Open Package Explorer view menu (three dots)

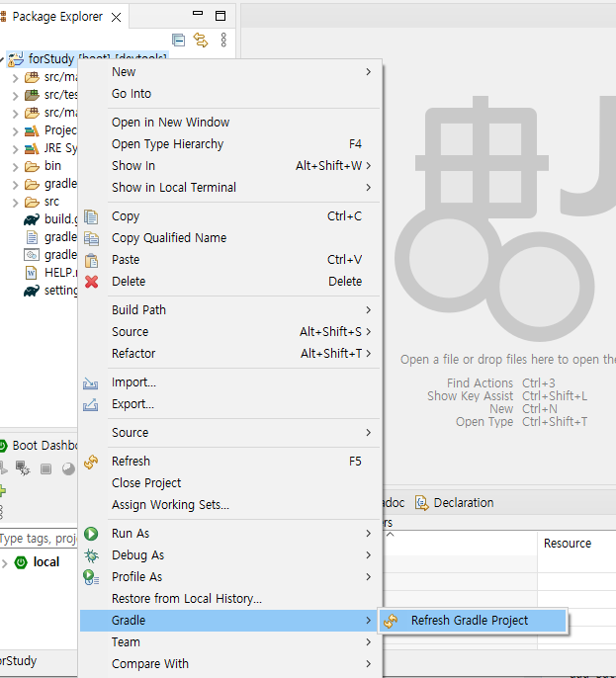point(223,40)
